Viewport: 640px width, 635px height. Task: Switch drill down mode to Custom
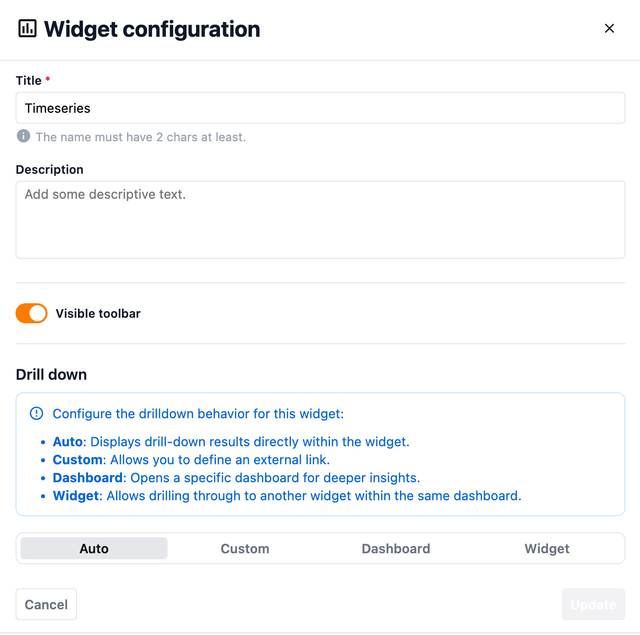tap(245, 548)
